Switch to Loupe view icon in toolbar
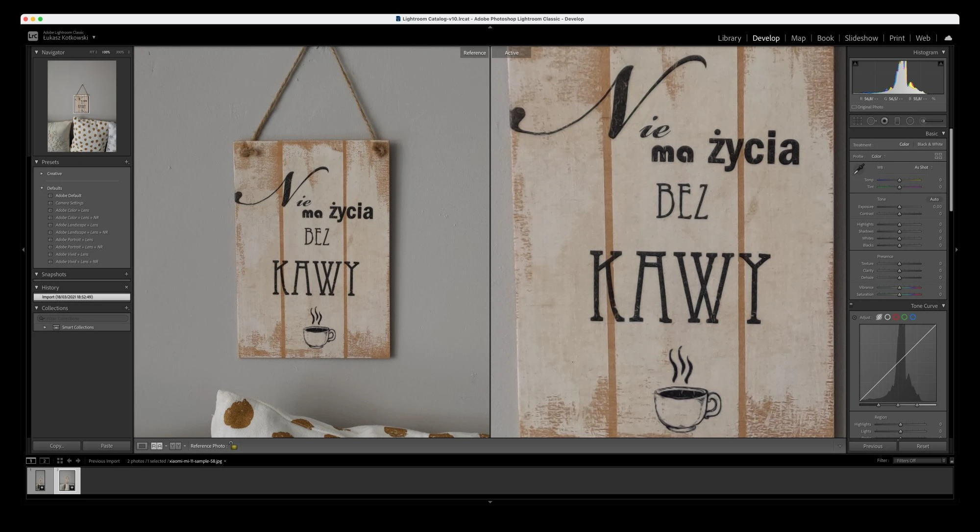Viewport: 980px width, 532px height. pyautogui.click(x=142, y=446)
